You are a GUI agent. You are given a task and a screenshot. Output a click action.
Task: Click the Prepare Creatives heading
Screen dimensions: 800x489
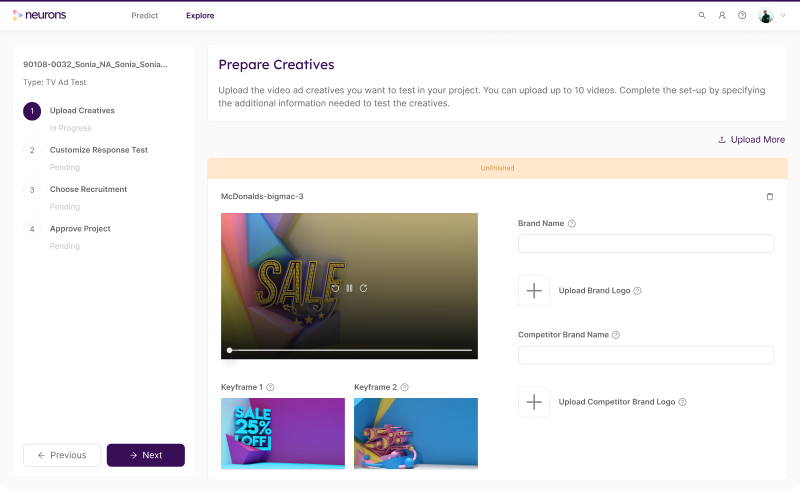pyautogui.click(x=277, y=65)
